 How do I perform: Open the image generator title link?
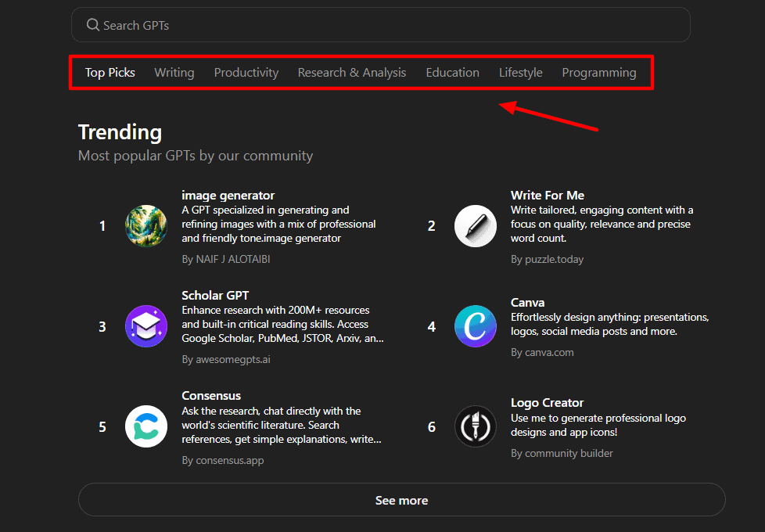click(x=228, y=196)
